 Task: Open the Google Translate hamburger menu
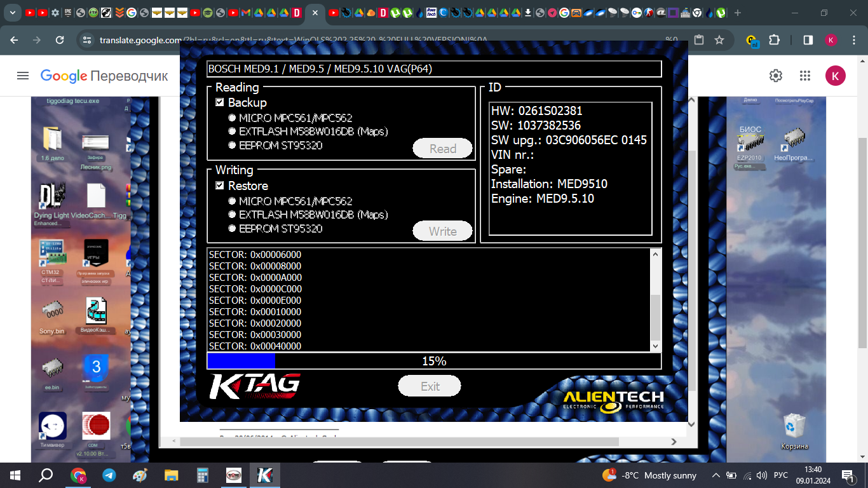tap(23, 76)
